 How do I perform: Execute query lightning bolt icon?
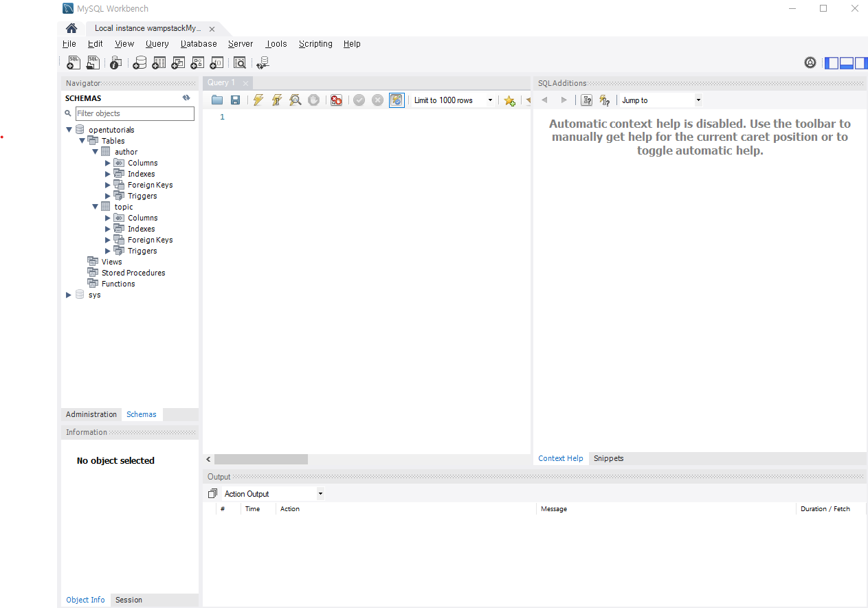258,100
